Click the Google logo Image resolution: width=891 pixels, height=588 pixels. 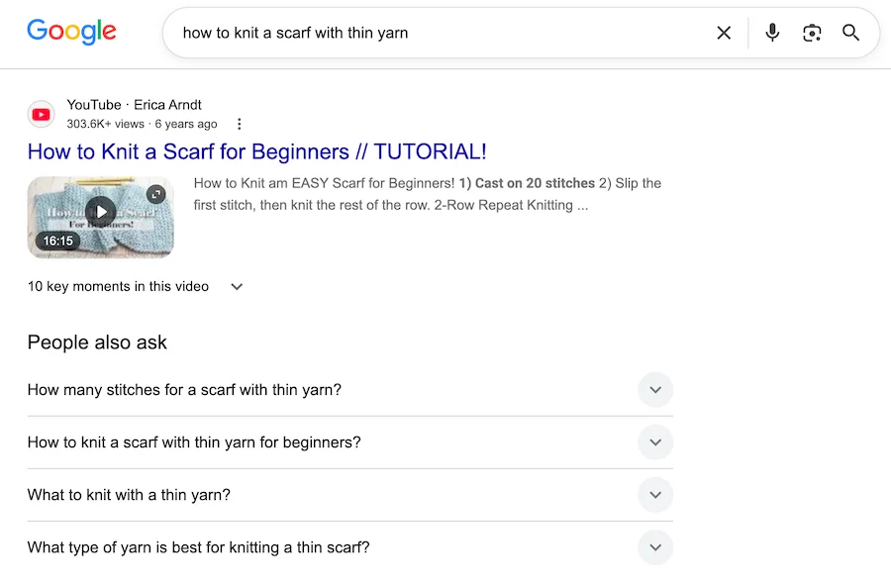71,32
